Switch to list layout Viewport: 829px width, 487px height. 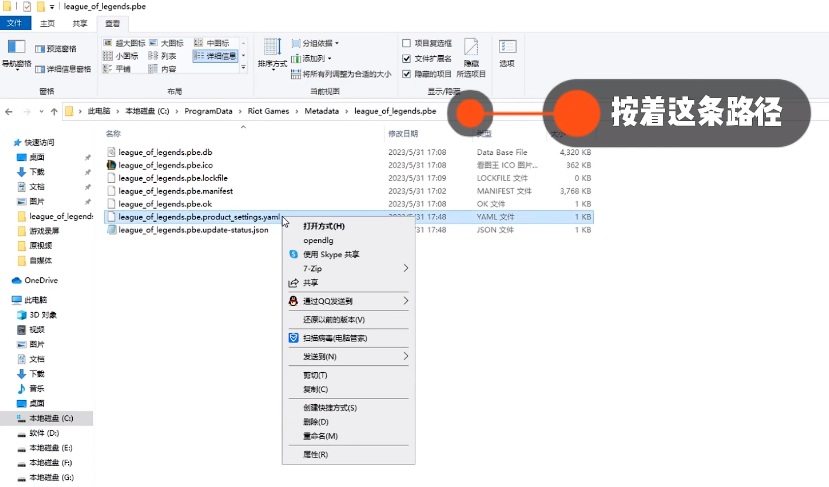tap(162, 56)
